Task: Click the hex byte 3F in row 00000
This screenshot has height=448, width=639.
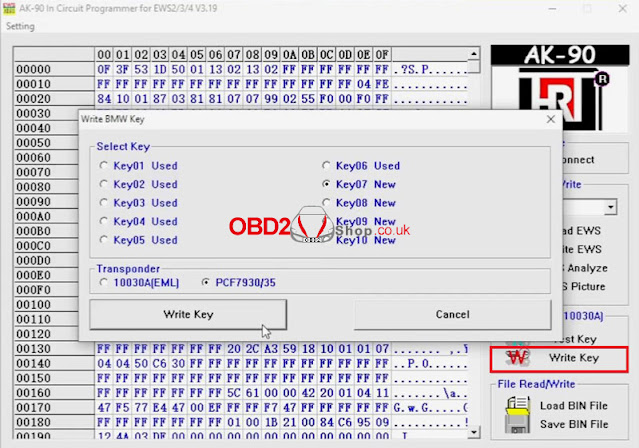Action: coord(122,69)
